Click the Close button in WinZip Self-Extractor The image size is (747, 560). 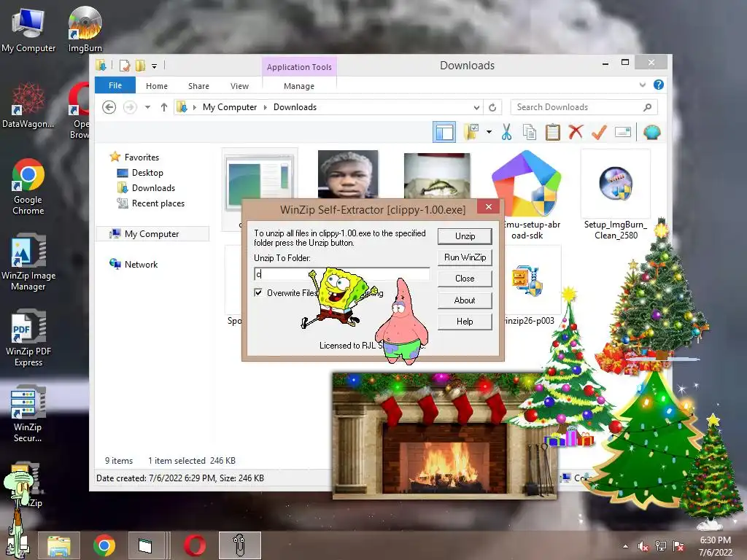[x=465, y=279]
